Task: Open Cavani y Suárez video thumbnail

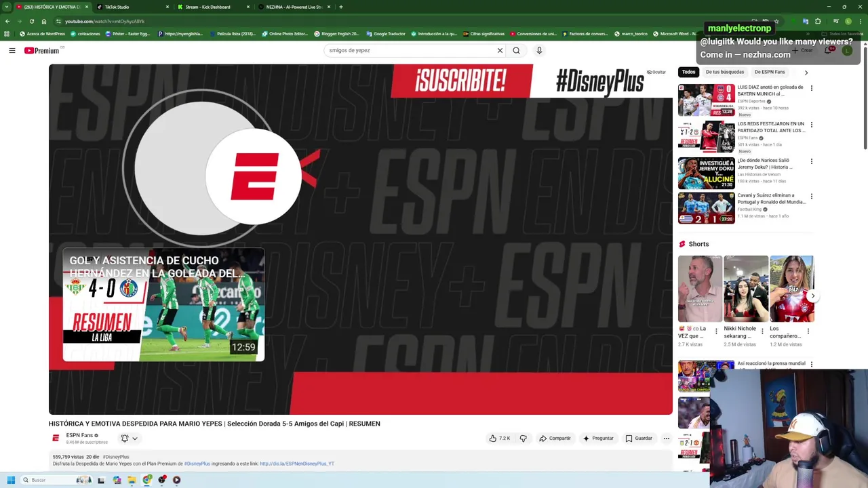Action: click(x=706, y=208)
